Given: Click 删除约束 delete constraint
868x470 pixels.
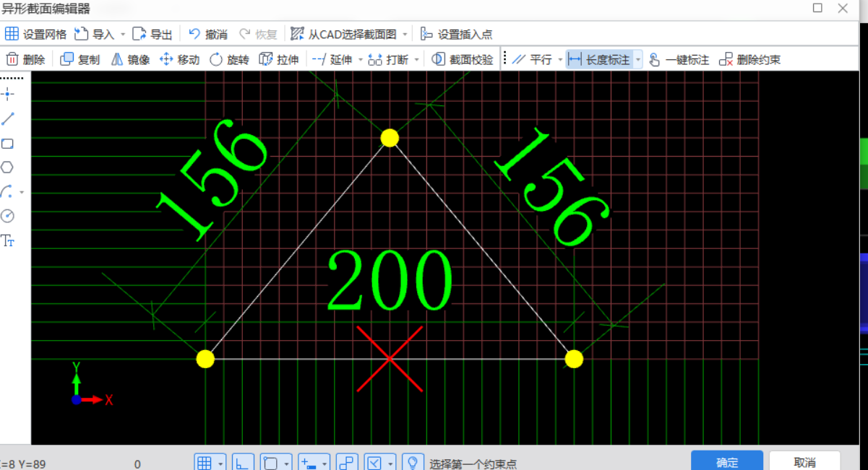Looking at the screenshot, I should pyautogui.click(x=750, y=59).
